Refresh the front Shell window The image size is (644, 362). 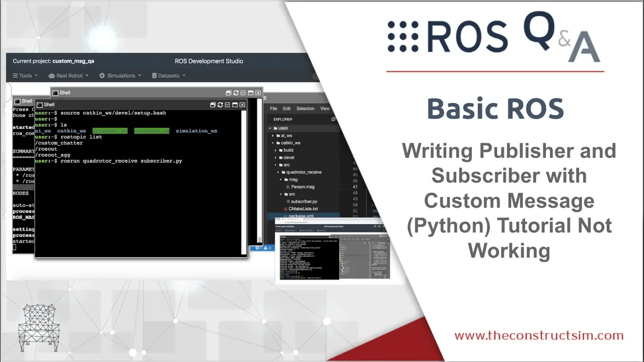click(x=220, y=104)
